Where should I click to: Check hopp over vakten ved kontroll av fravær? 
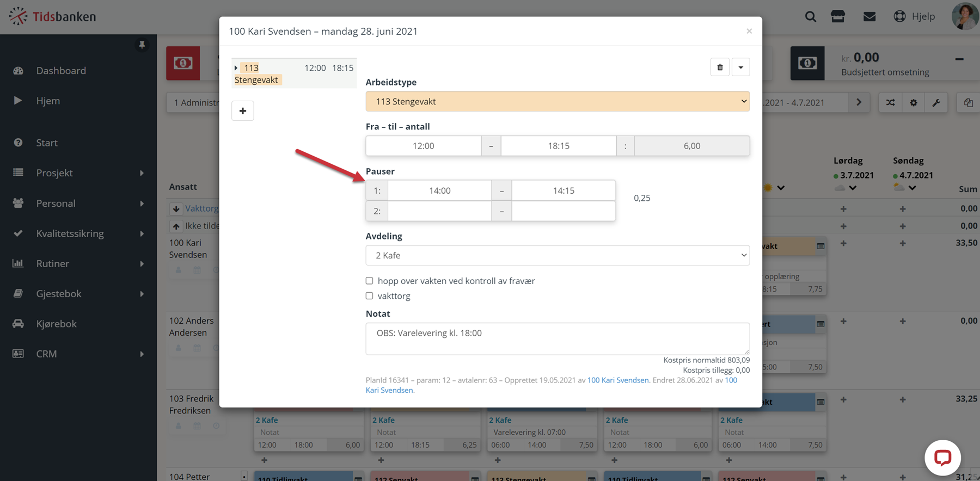(369, 281)
